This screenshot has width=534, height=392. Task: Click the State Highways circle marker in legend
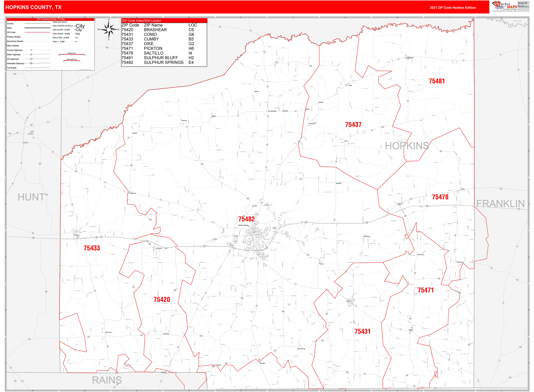tap(31, 55)
